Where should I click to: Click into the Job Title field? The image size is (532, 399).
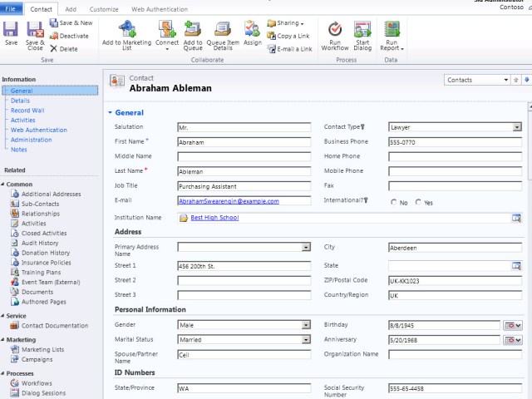point(244,186)
